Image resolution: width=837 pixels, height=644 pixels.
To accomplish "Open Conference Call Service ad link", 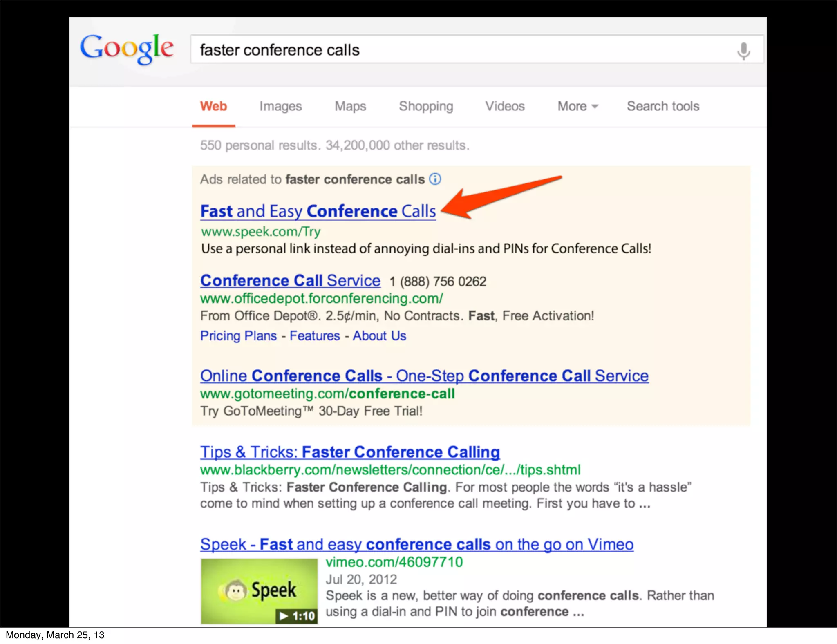I will 290,281.
